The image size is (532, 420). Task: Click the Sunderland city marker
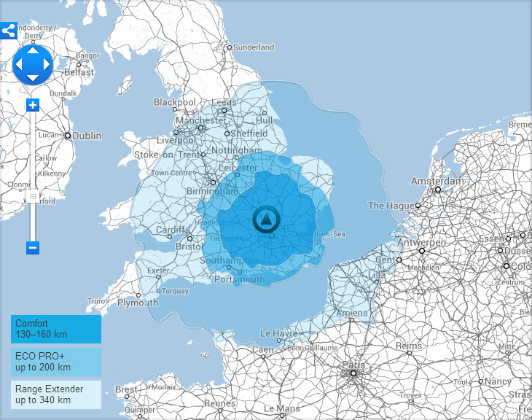click(x=229, y=47)
